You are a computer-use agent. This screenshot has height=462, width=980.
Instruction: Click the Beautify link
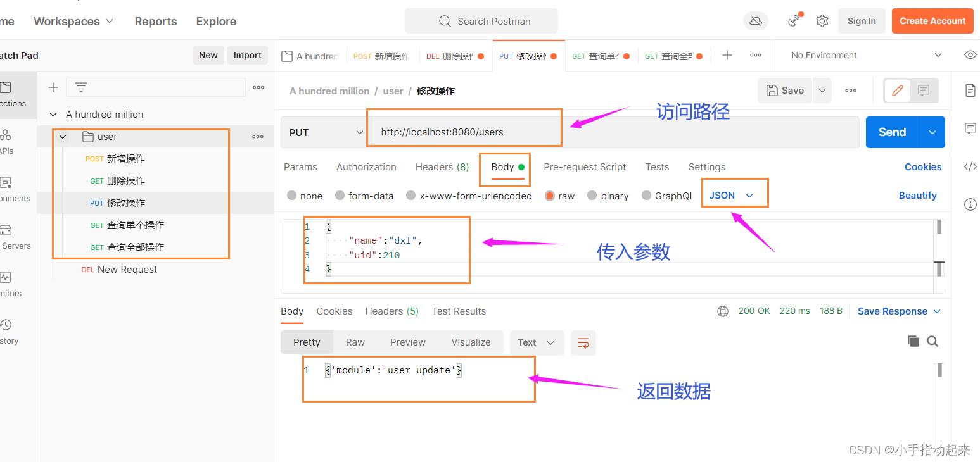pos(917,196)
